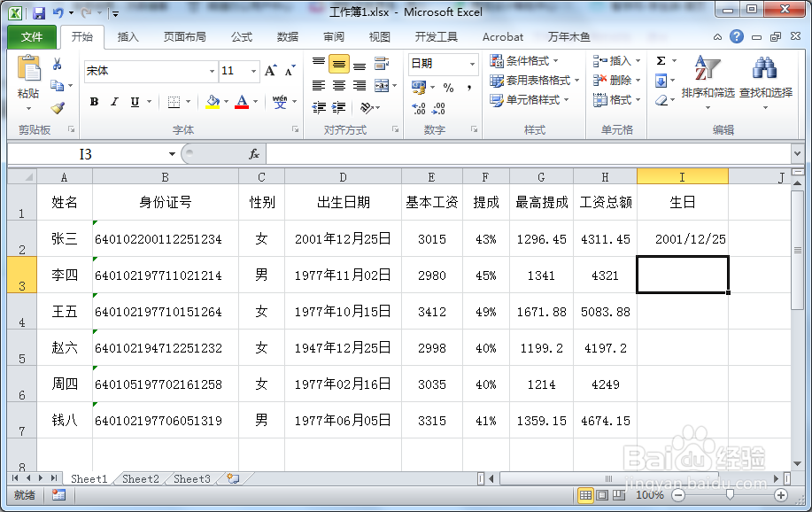The image size is (812, 512).
Task: Click the AutoSum Σ icon
Action: tap(661, 60)
